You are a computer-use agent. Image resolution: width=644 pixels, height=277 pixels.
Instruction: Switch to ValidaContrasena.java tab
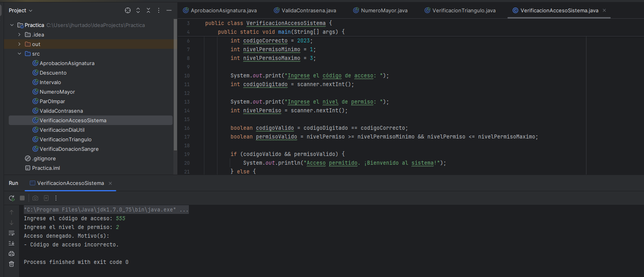(305, 10)
